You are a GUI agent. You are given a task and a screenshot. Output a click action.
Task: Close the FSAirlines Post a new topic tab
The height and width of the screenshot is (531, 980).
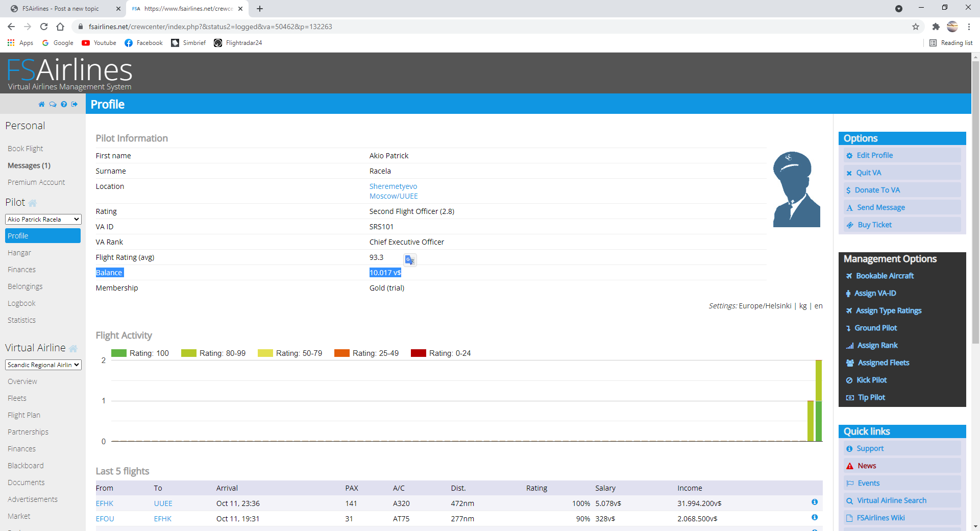[118, 9]
